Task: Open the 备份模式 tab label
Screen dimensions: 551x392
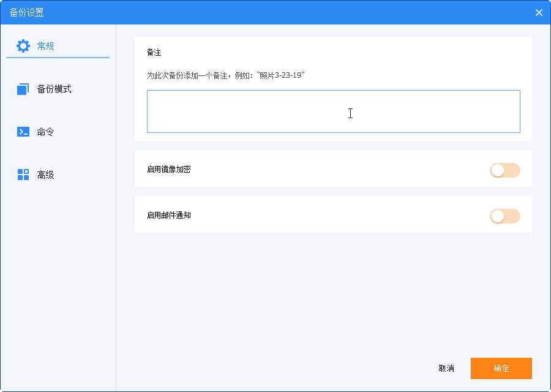Action: click(x=54, y=89)
